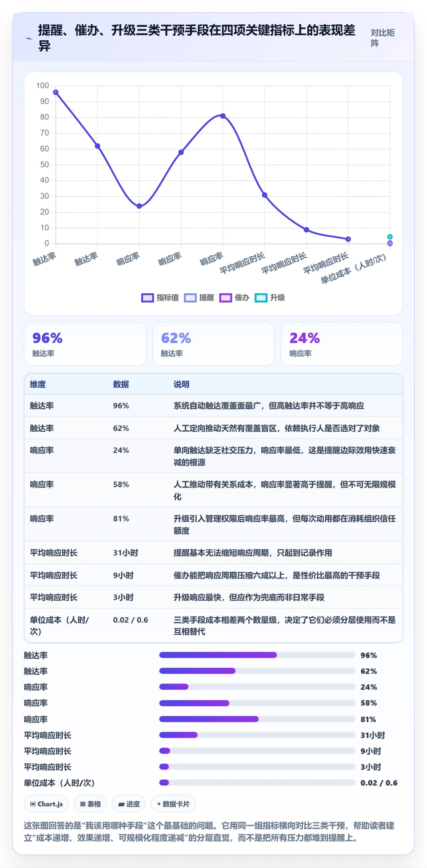427x868 pixels.
Task: Click the progress bar showing 81%
Action: pos(257,719)
